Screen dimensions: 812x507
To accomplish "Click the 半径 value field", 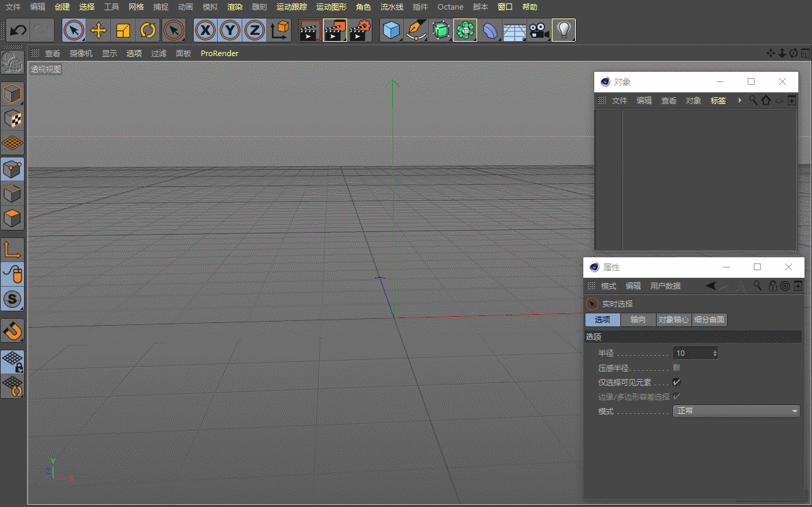I will pos(692,353).
